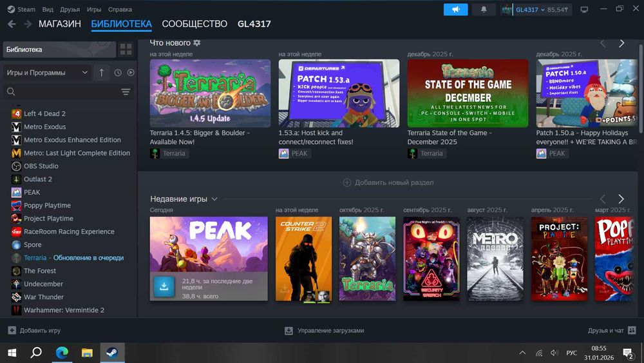Show hidden system tray icons
The width and height of the screenshot is (644, 363).
(x=522, y=353)
